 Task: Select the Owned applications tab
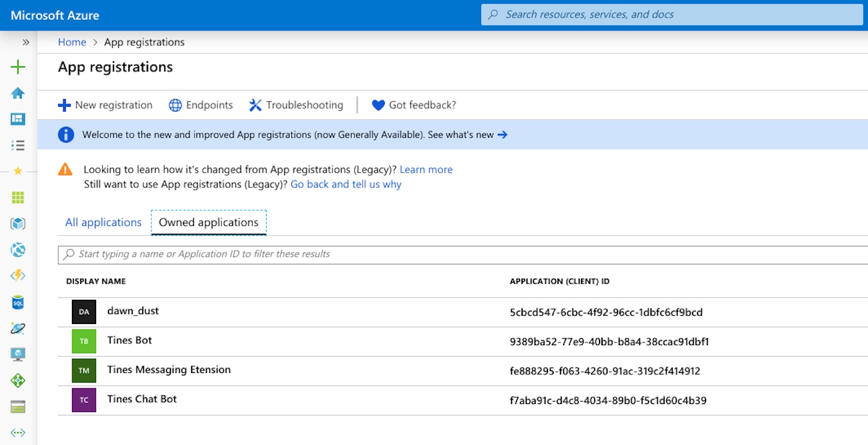[x=208, y=222]
